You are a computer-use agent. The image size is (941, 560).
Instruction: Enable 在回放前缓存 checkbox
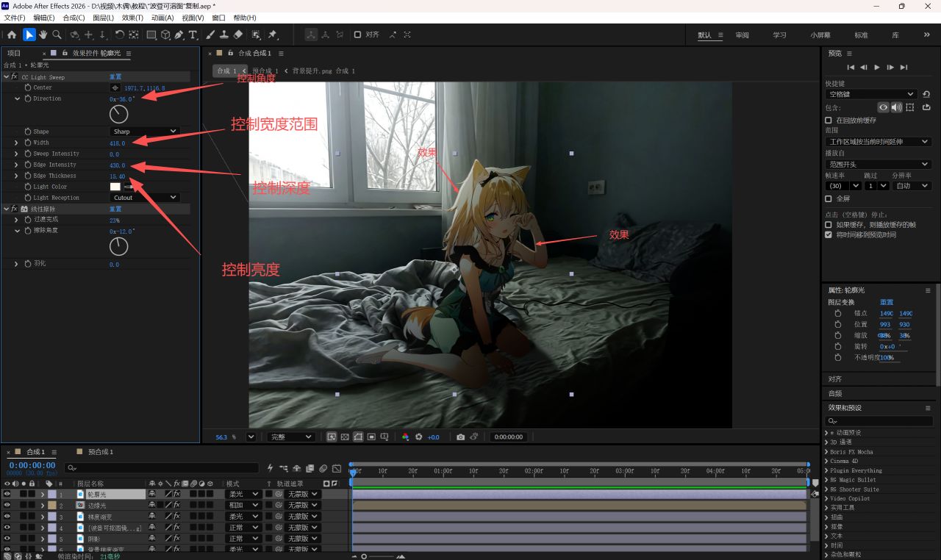coord(829,120)
